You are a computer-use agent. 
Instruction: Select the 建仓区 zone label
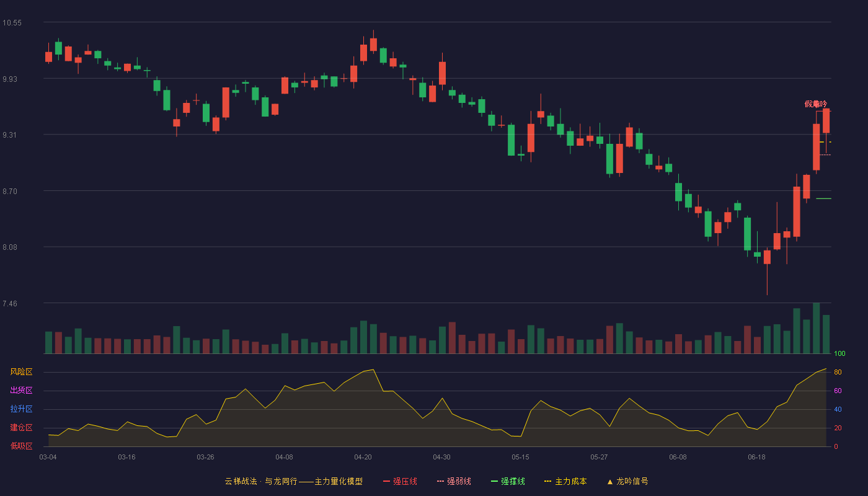tap(21, 428)
